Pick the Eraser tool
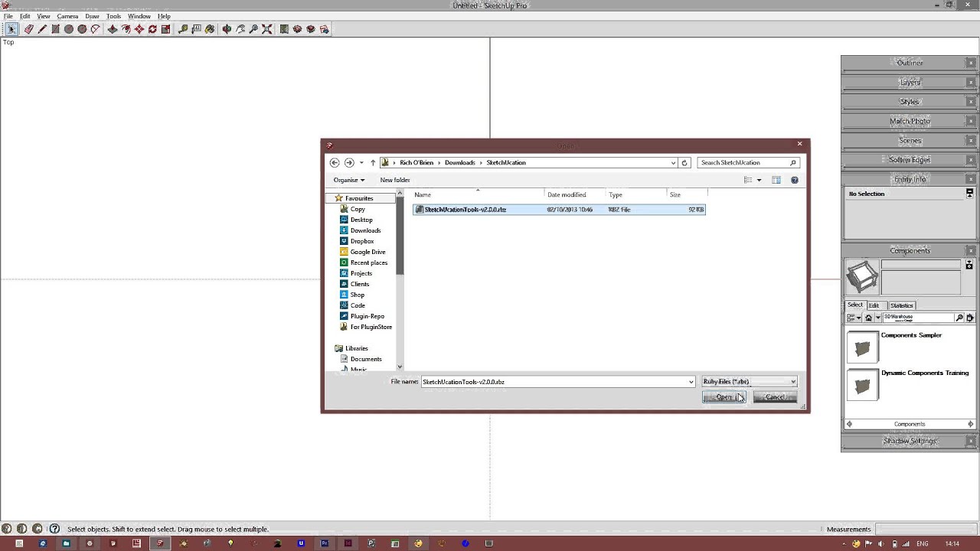Viewport: 980px width, 551px height. pos(28,29)
